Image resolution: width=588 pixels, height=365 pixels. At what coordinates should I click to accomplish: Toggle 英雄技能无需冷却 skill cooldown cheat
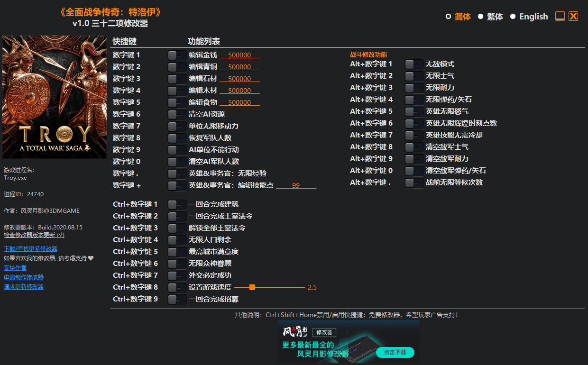pos(414,135)
